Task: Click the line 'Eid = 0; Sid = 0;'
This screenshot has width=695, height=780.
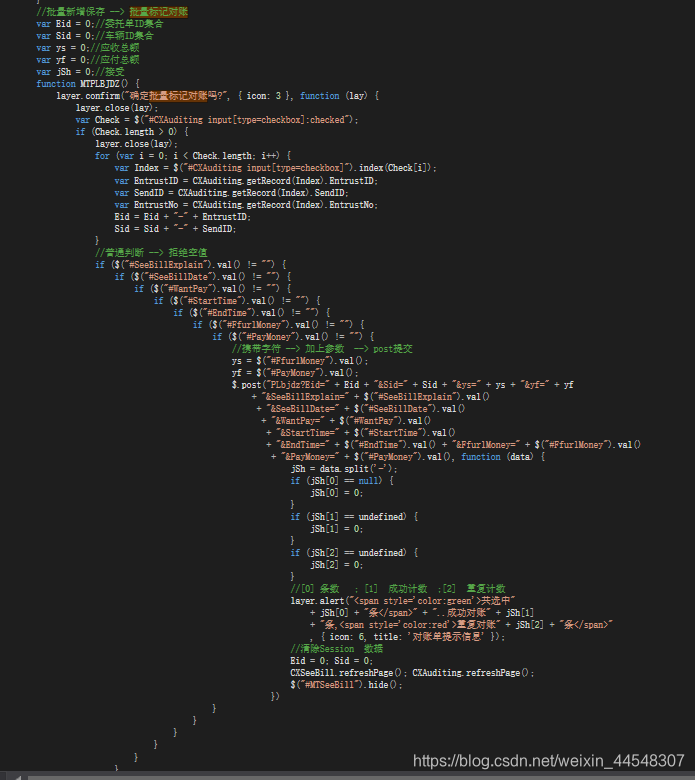Action: (332, 661)
